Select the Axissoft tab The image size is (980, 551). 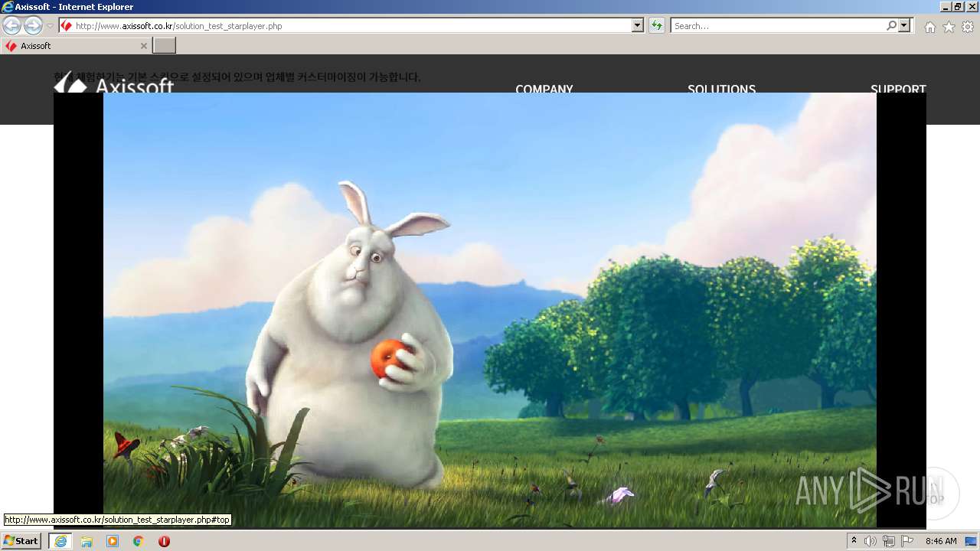point(76,46)
